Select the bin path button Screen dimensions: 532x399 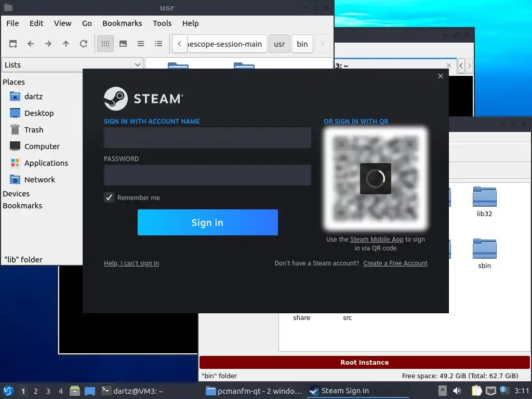302,44
